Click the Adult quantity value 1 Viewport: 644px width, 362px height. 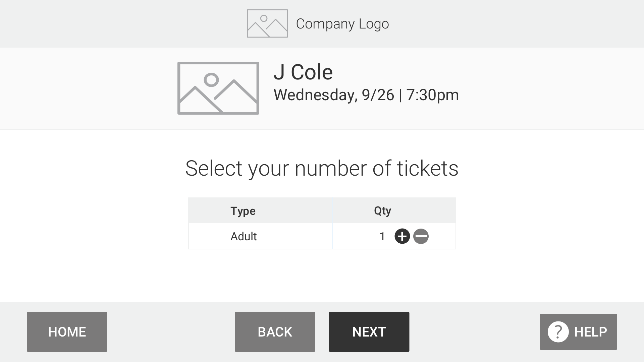[x=382, y=237]
